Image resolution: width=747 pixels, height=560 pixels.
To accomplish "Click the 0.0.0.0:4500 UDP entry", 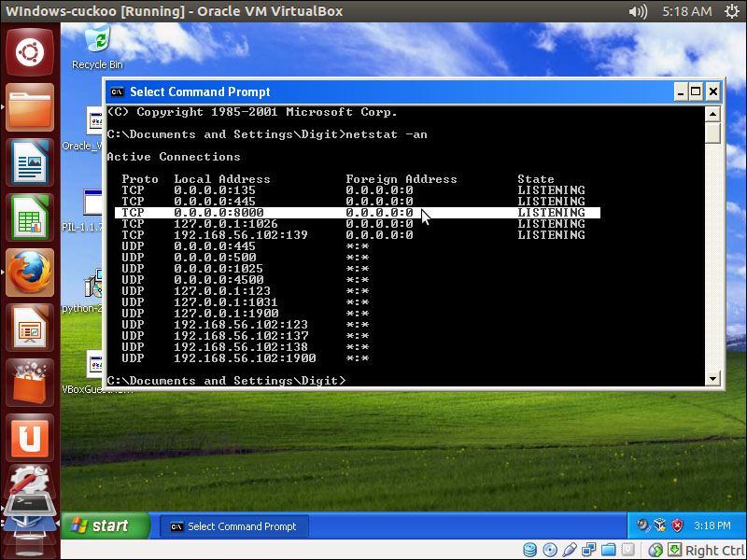I will tap(218, 279).
